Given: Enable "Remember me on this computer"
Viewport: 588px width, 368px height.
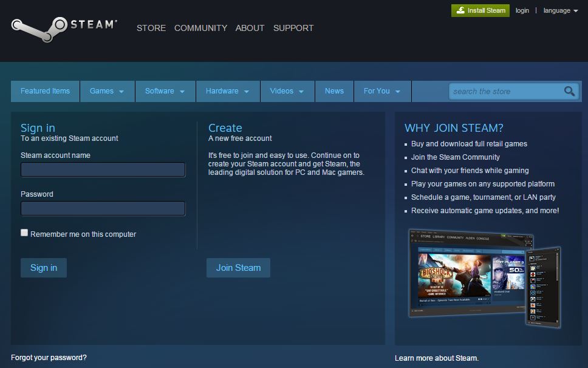Looking at the screenshot, I should (x=24, y=233).
